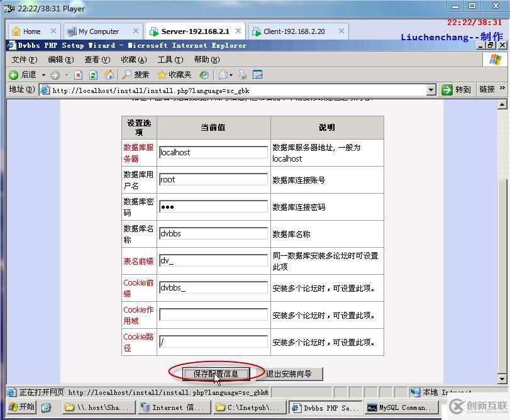This screenshot has width=510, height=420.
Task: Click the IE Back arrow icon
Action: 13,75
